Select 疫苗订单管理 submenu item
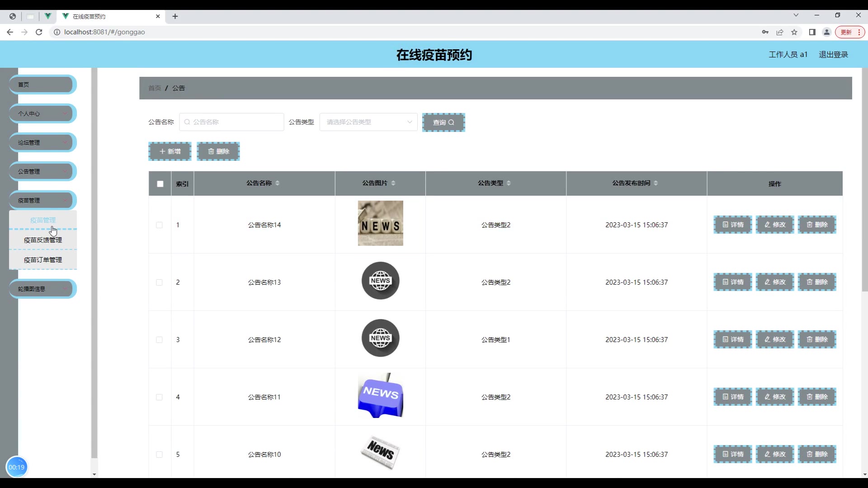The image size is (868, 488). pyautogui.click(x=43, y=260)
